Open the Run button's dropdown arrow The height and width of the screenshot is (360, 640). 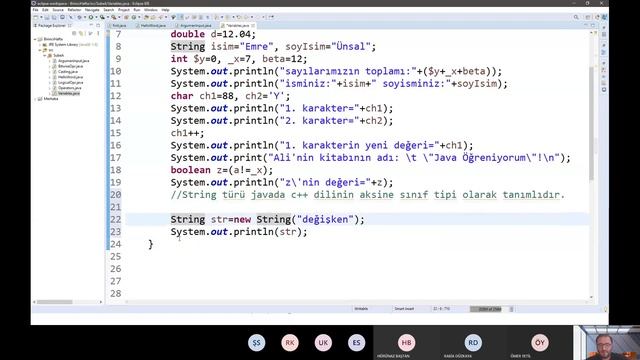click(x=96, y=17)
